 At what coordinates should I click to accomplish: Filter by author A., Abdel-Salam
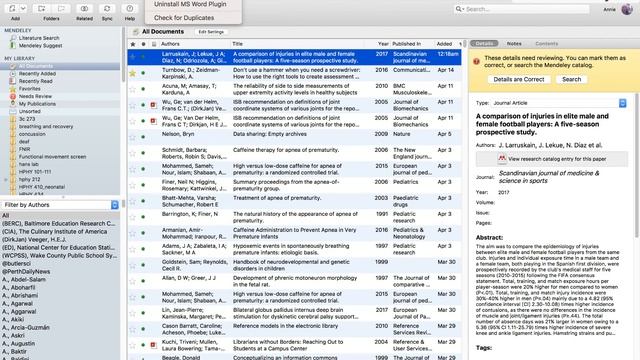pyautogui.click(x=24, y=280)
